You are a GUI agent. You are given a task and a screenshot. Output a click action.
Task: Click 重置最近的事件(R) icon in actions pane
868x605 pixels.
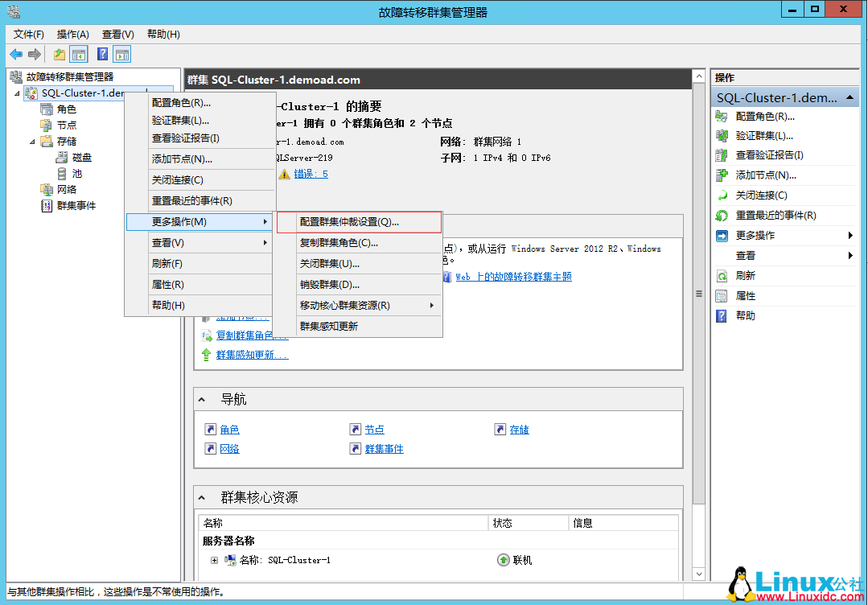722,216
